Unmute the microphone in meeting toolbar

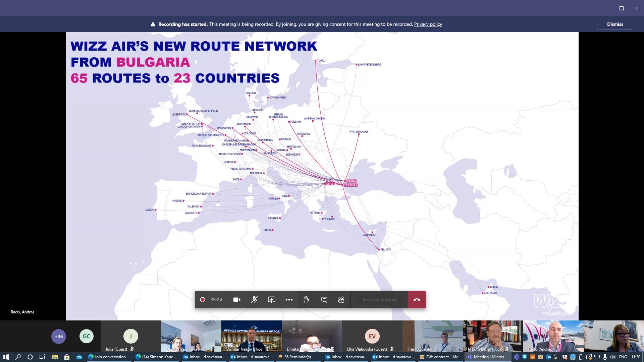[254, 300]
